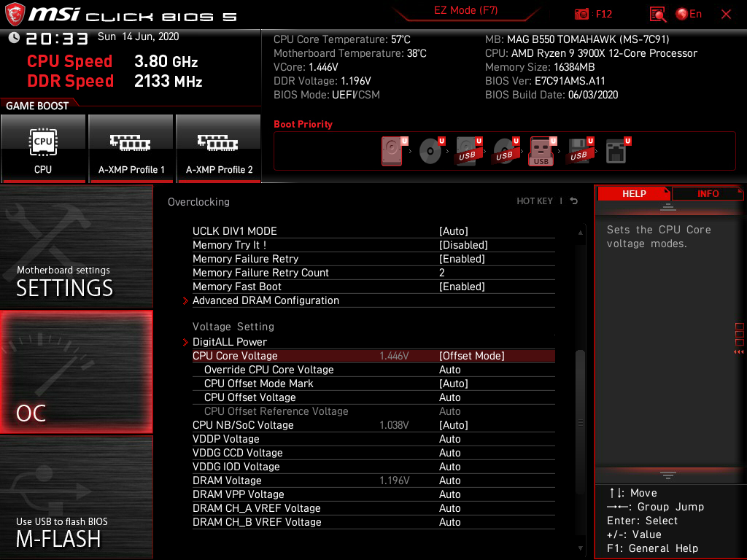Edit CPU Offset Voltage Auto field

(x=449, y=397)
